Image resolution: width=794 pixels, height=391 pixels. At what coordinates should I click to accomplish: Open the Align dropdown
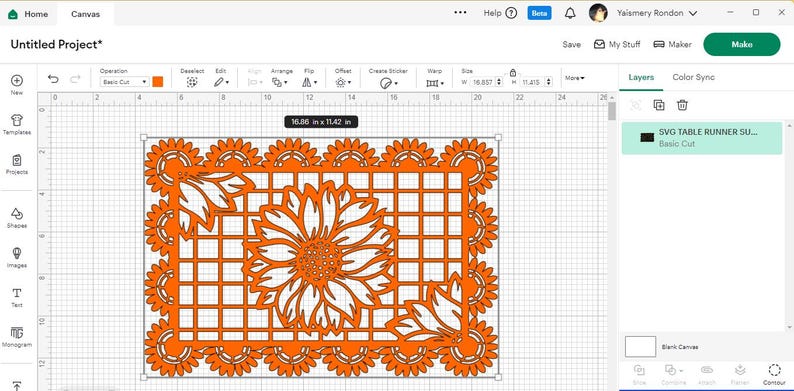[254, 82]
